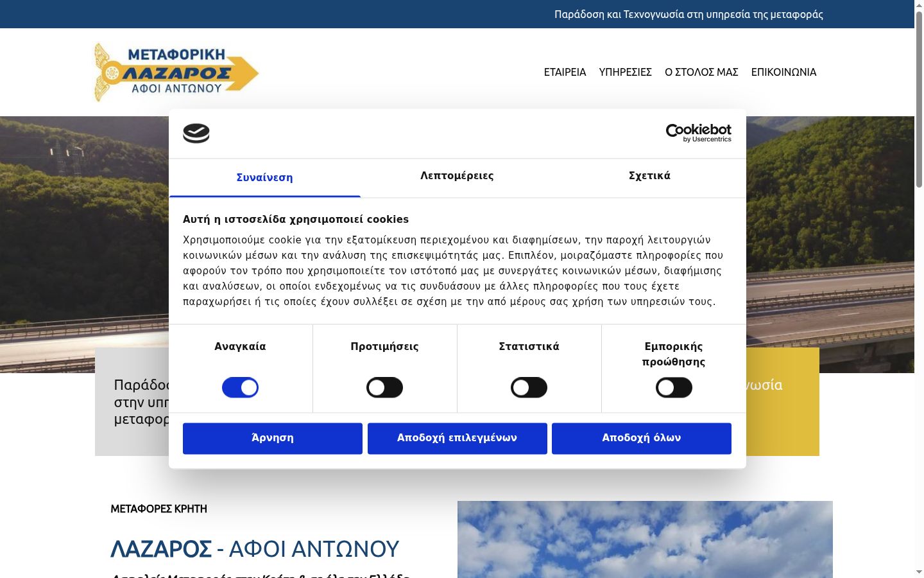This screenshot has width=924, height=578.
Task: Open the ΥΠΗΡΕΣΙΕΣ menu item
Action: (x=626, y=72)
